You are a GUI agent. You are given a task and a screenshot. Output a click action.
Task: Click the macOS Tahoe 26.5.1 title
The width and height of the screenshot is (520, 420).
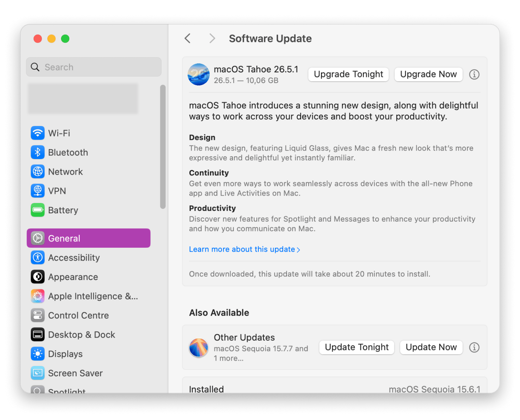tap(256, 69)
